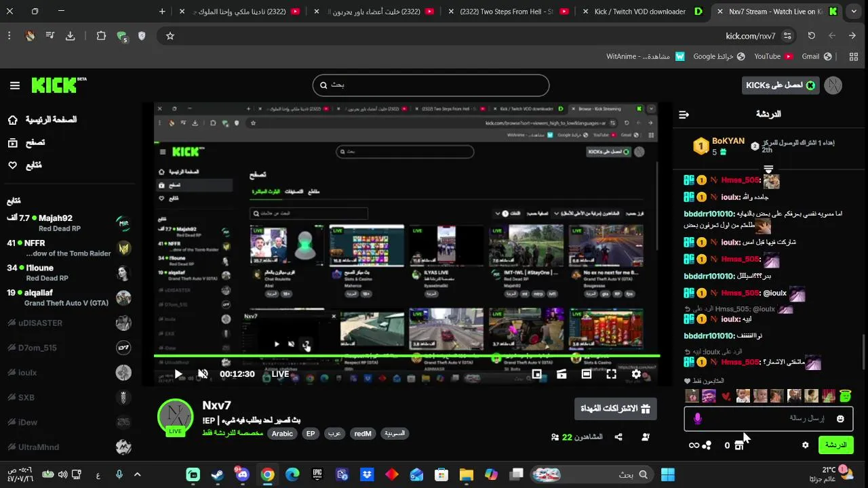
Task: Open offline channel uDISASTER
Action: point(68,323)
